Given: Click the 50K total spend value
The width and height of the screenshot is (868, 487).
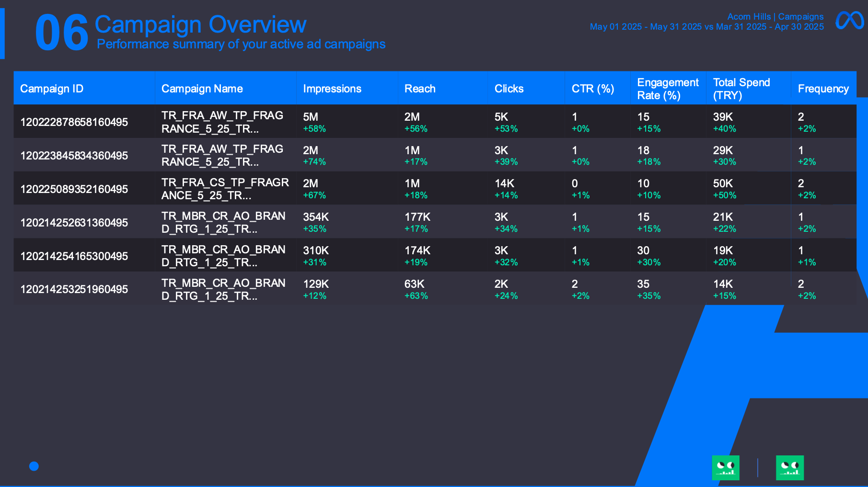Looking at the screenshot, I should [723, 183].
